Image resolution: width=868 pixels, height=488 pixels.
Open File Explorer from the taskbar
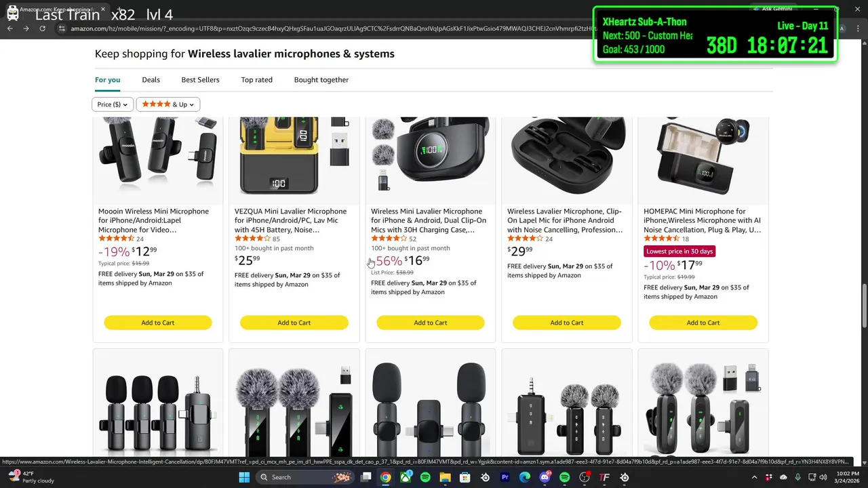click(445, 477)
